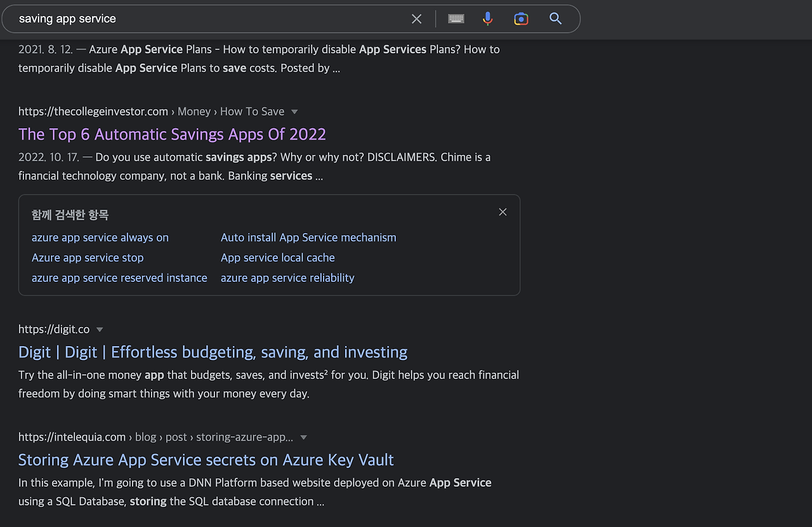
Task: Click the snippet dated 2022. 10. 17.
Action: coord(254,166)
